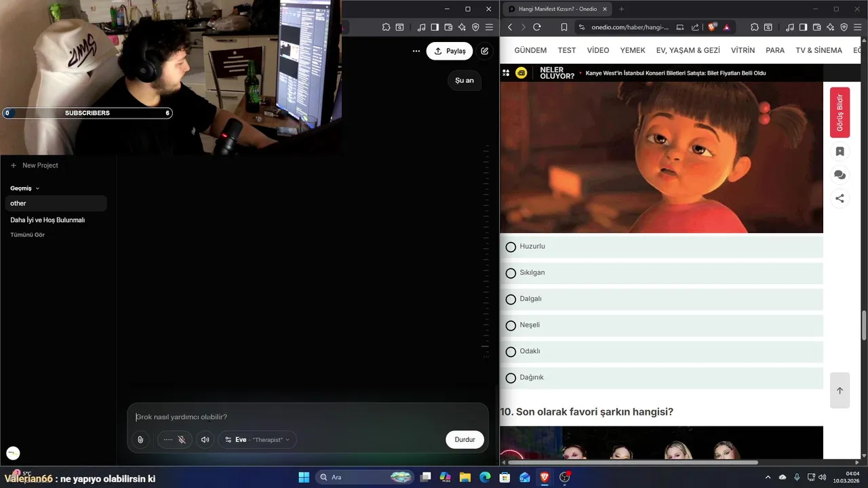
Task: Click Brave Rewards triangle icon
Action: [x=726, y=27]
